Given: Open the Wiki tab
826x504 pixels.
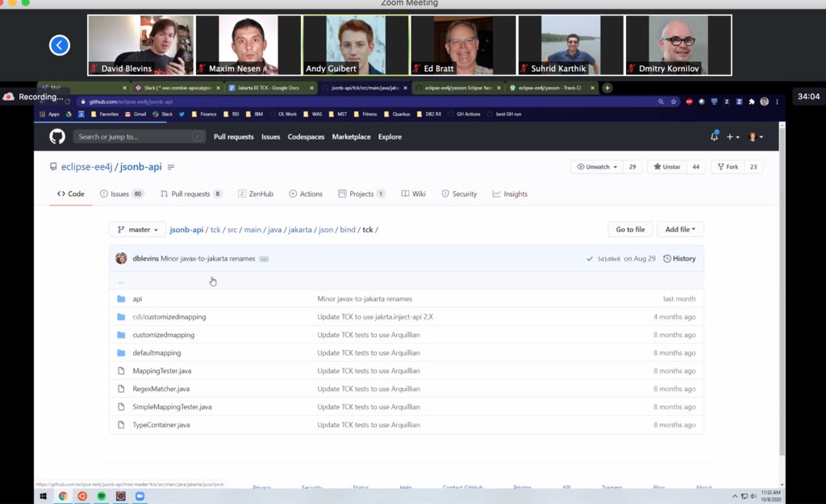Looking at the screenshot, I should pos(414,194).
